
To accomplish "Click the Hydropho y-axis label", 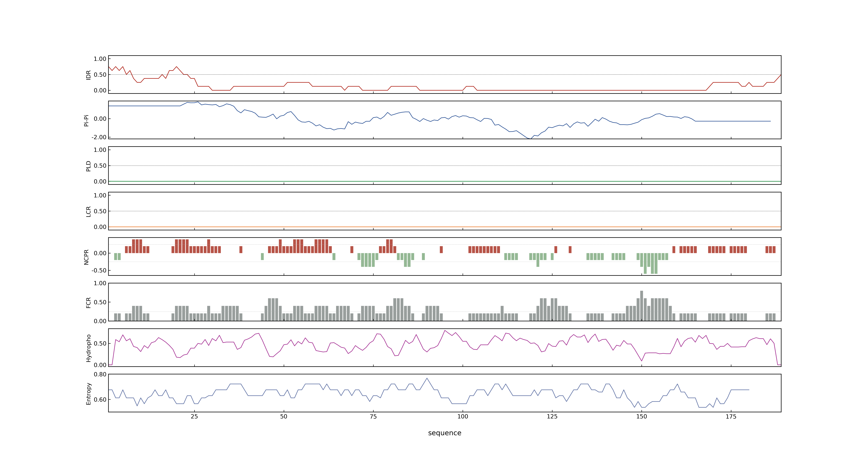I will 88,348.
